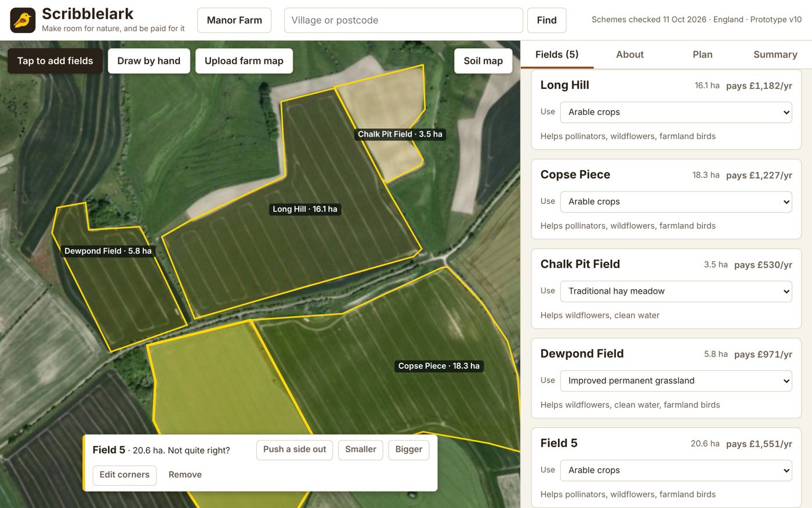The image size is (812, 508).
Task: Click the Copse Piece map label
Action: coord(439,366)
